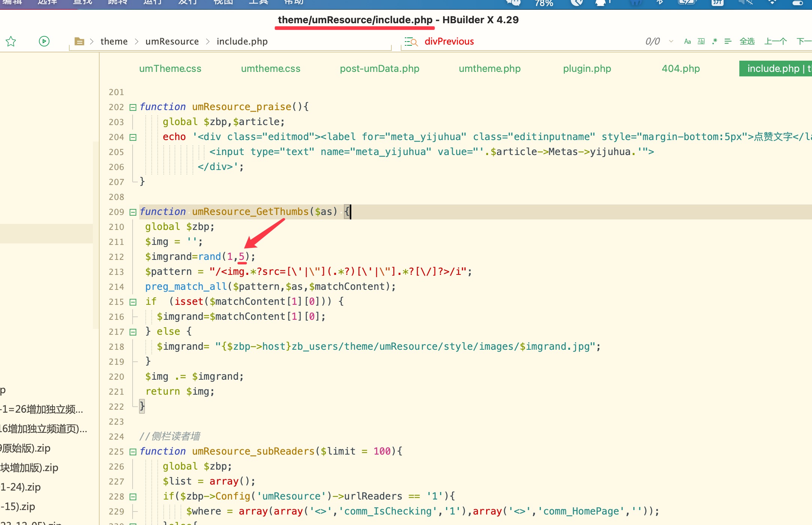Collapse the if block at line 215

133,302
